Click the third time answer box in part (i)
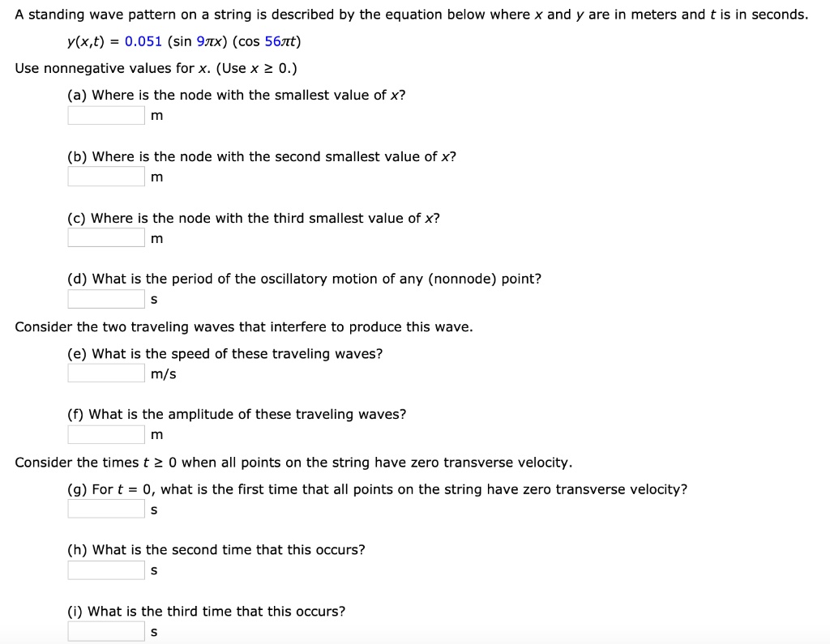830x644 pixels. coord(106,631)
